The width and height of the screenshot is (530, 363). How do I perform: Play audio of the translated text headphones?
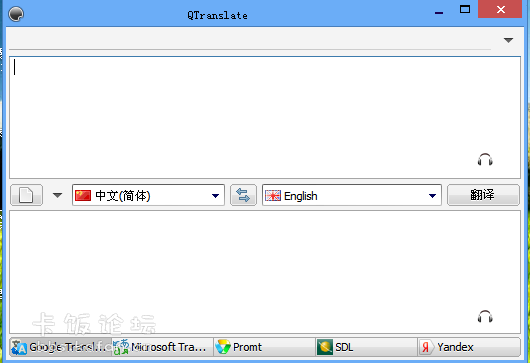(x=485, y=316)
